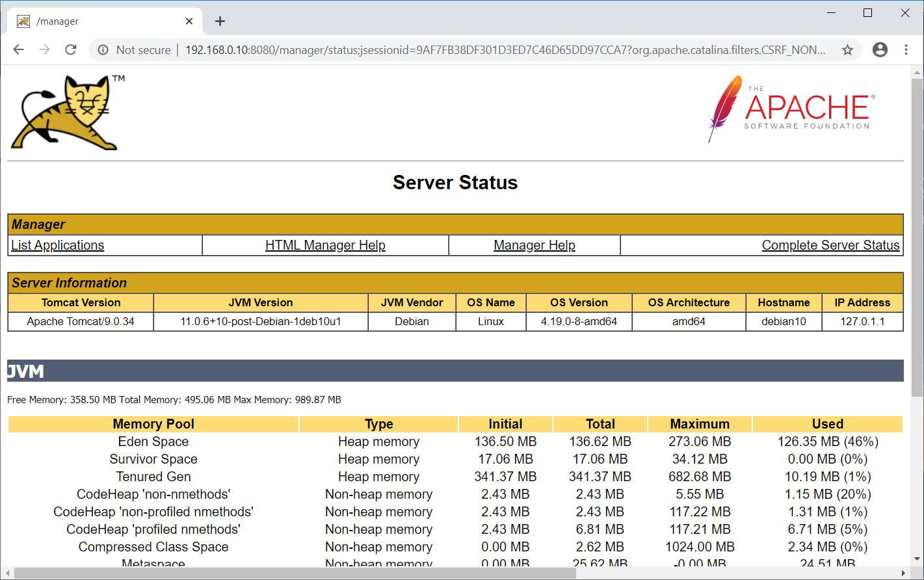924x580 pixels.
Task: Click the CodeHeap 'profiled nmethods' row label
Action: click(153, 529)
